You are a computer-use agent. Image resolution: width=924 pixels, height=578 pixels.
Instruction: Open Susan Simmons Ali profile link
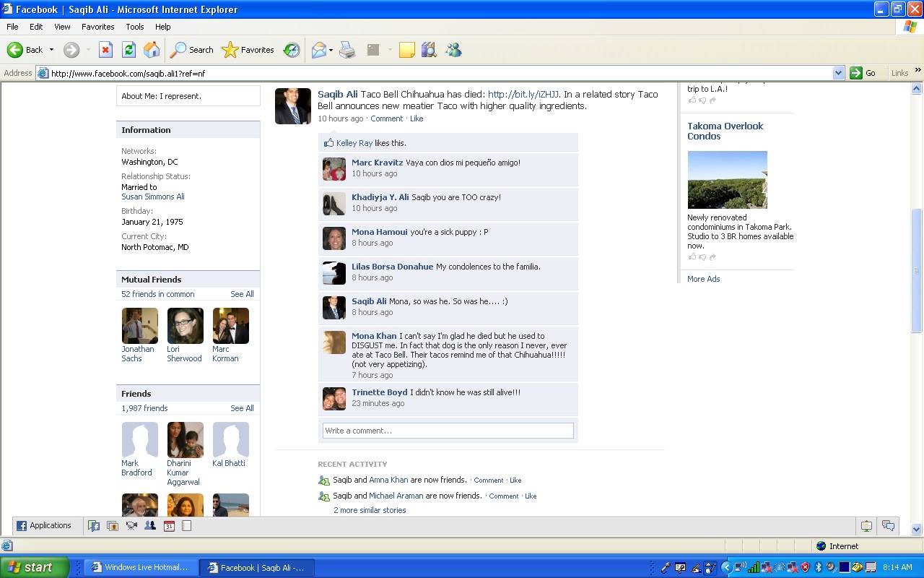(153, 197)
